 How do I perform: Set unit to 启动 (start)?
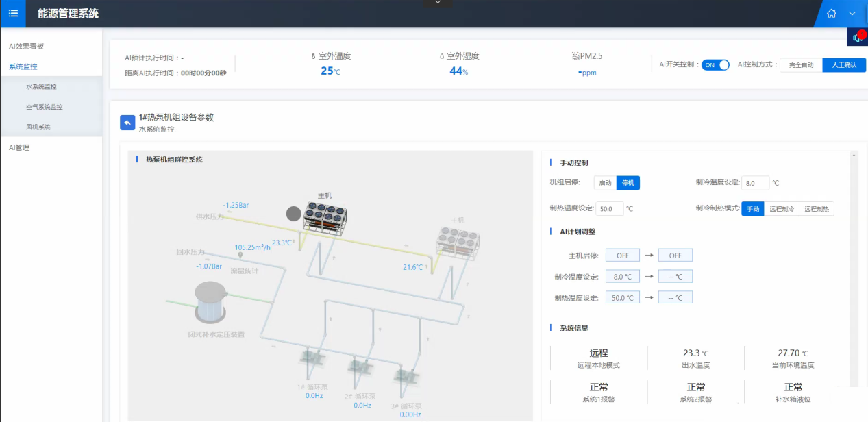(605, 183)
